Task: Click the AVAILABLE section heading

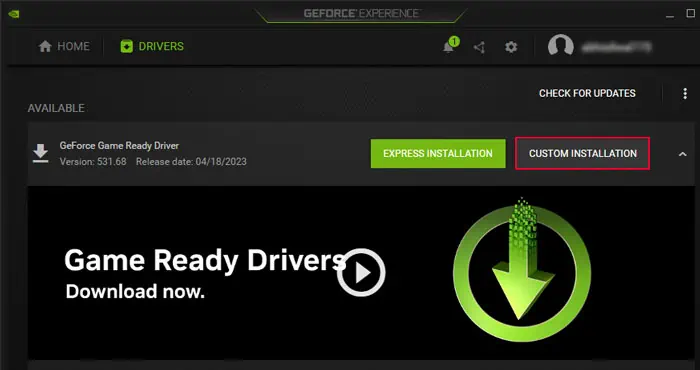Action: (x=56, y=108)
